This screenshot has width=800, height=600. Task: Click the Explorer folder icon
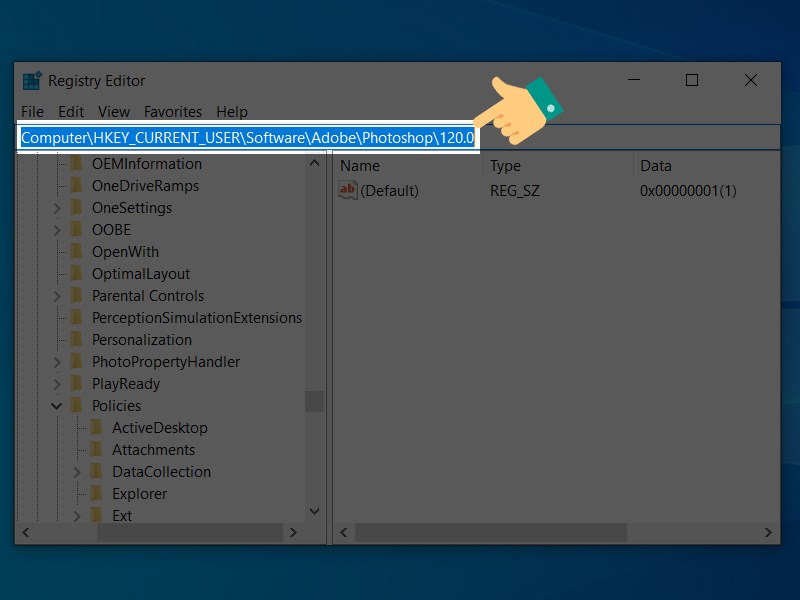(x=96, y=493)
